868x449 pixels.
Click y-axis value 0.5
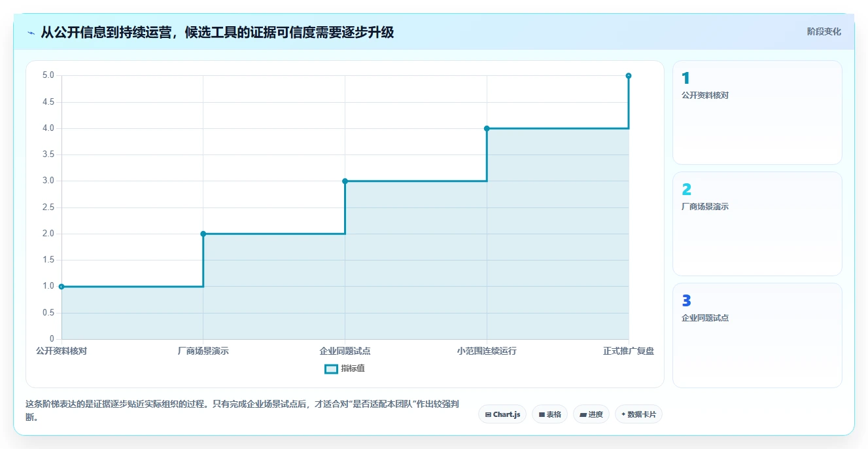pyautogui.click(x=48, y=313)
